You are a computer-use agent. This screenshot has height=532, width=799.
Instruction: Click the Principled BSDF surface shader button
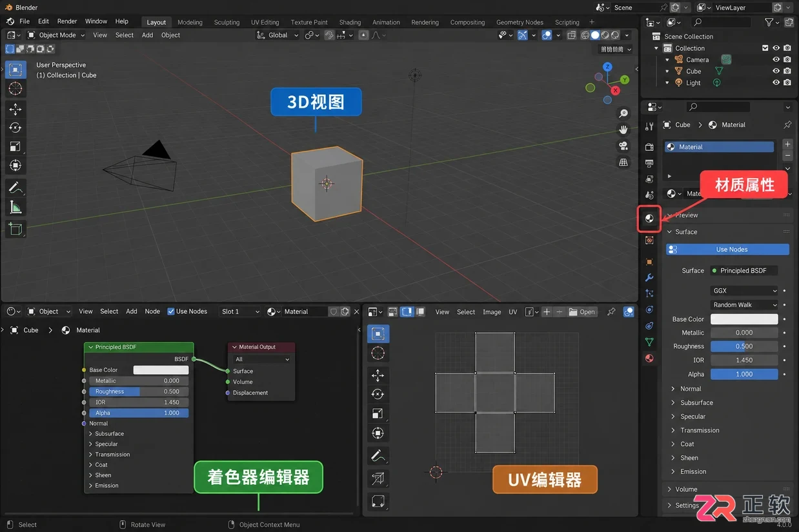[x=744, y=271]
